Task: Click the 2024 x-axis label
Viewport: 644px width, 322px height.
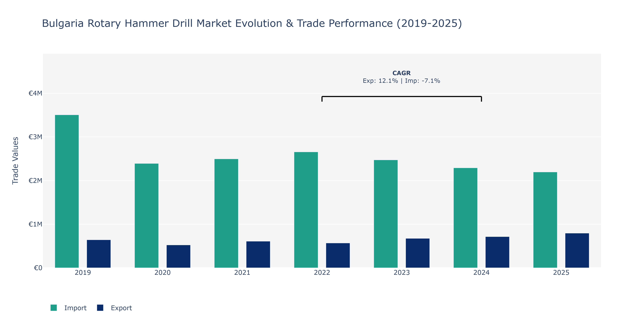Action: click(x=482, y=272)
